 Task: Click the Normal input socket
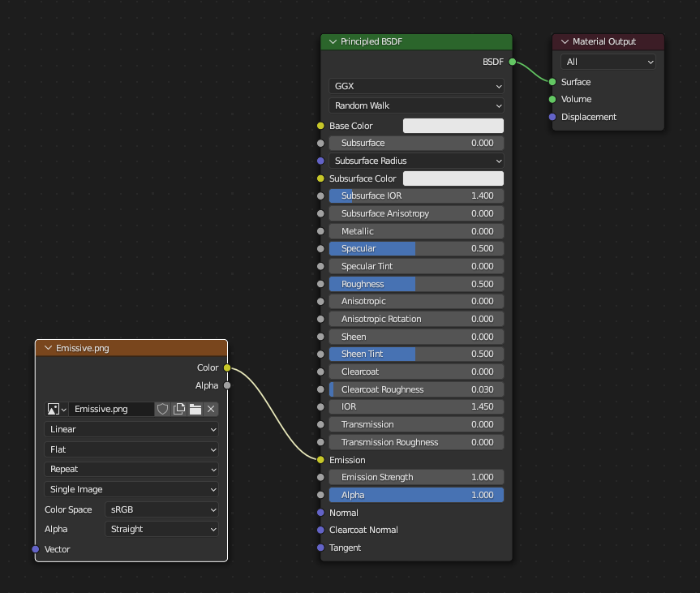coord(320,513)
